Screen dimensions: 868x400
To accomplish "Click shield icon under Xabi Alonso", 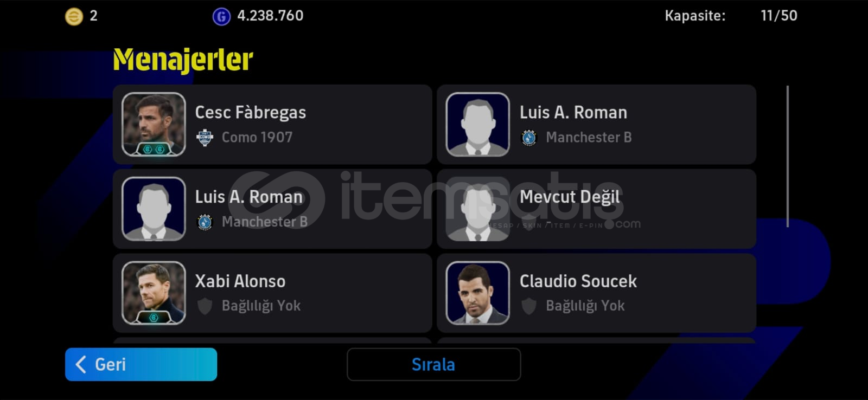I will (205, 306).
